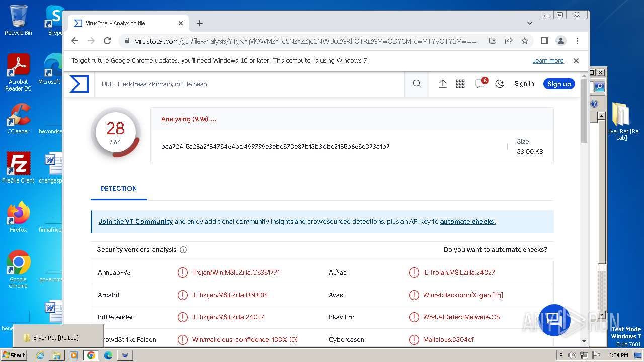Viewport: 644px width, 362px height.
Task: Open the CCleaner desktop icon
Action: (x=18, y=119)
